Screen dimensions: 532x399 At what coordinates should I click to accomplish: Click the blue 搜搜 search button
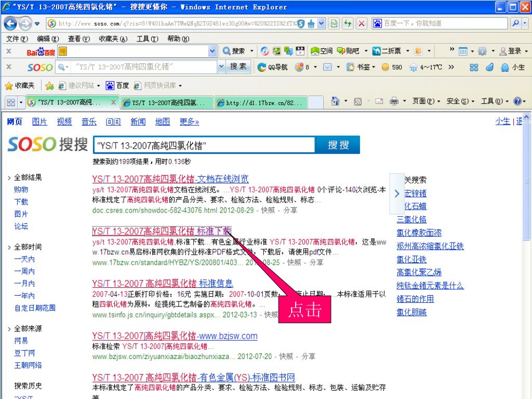click(338, 145)
